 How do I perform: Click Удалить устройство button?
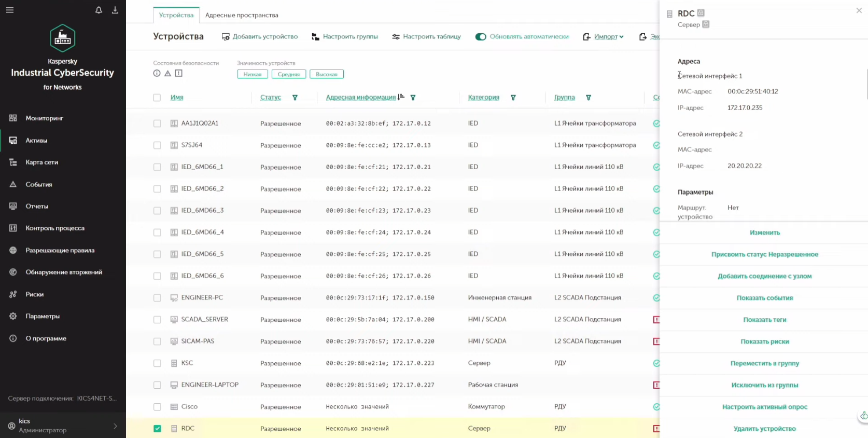point(765,429)
